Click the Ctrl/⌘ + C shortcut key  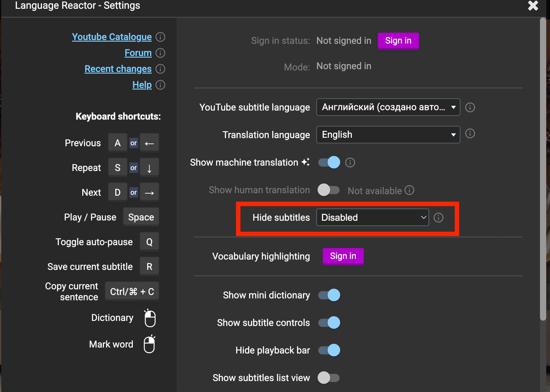tap(132, 291)
